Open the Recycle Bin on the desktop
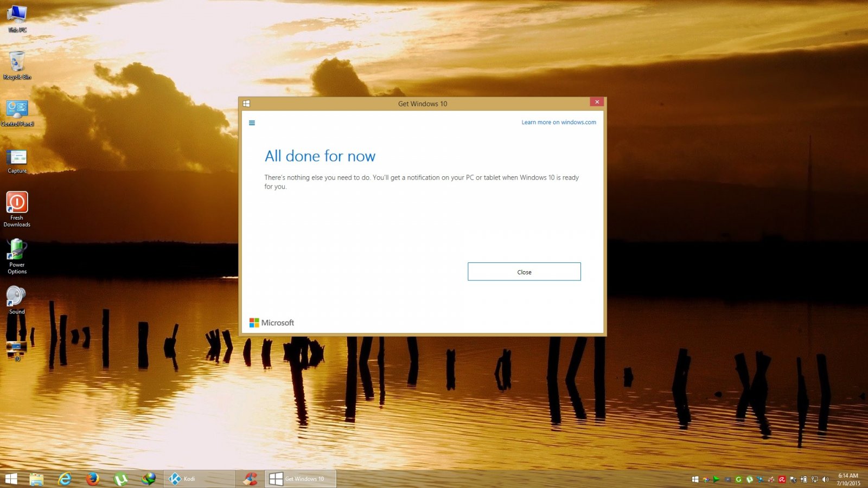This screenshot has width=868, height=488. coord(17,65)
